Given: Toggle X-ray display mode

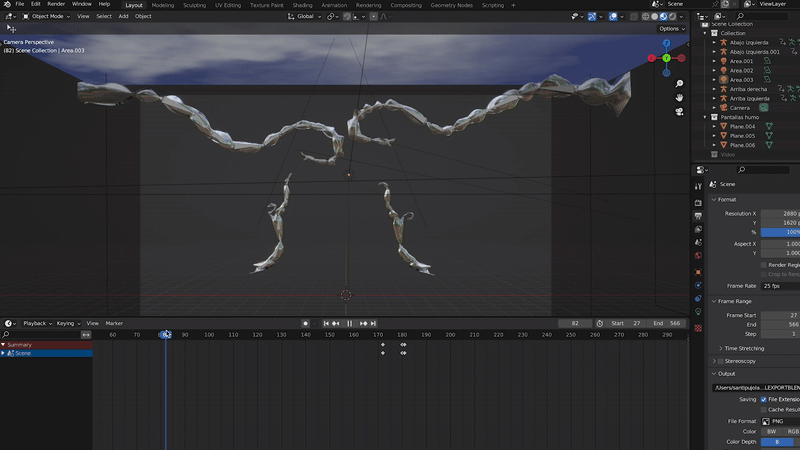Looking at the screenshot, I should [x=634, y=16].
